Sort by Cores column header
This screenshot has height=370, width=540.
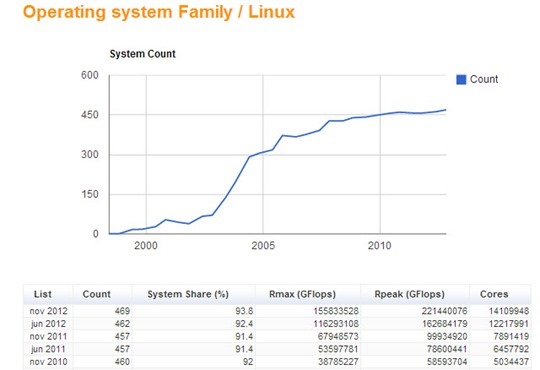(494, 294)
